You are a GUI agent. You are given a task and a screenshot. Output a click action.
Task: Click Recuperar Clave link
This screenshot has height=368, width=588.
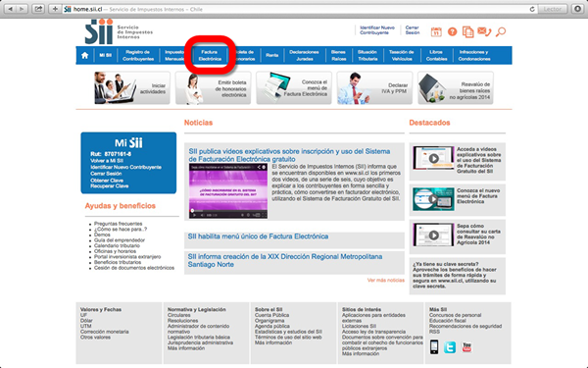tap(109, 185)
